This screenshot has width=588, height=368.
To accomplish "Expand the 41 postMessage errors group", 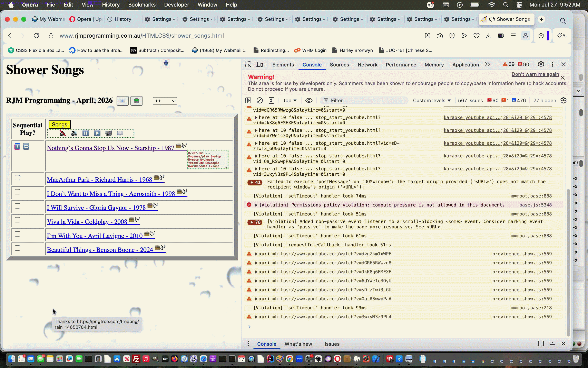I will pos(255,182).
